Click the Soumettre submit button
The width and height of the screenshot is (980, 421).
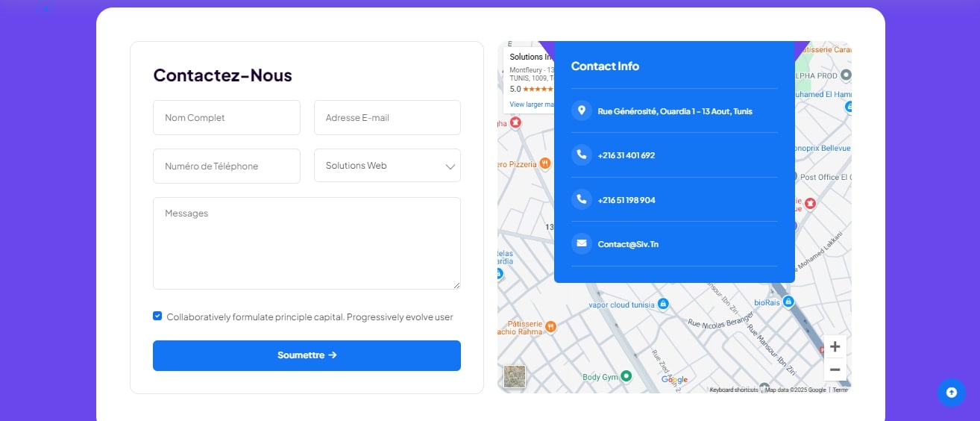click(307, 355)
